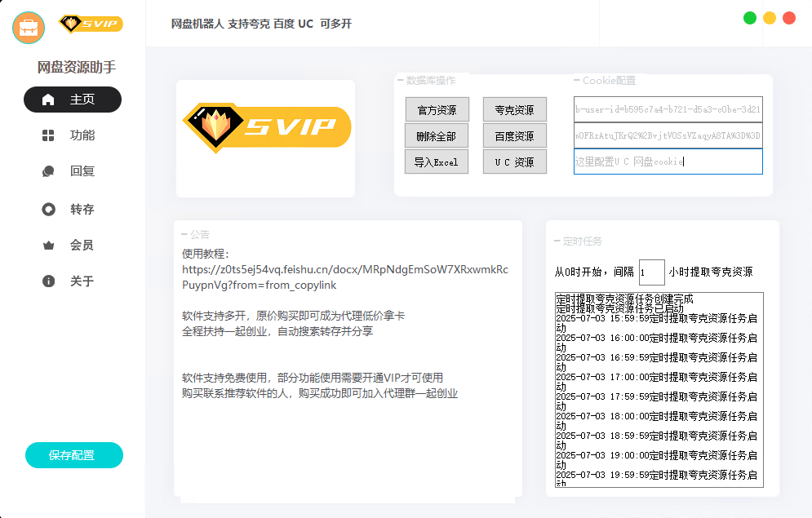Click the U C 资源 button
Screen dimensions: 812x518
[514, 162]
